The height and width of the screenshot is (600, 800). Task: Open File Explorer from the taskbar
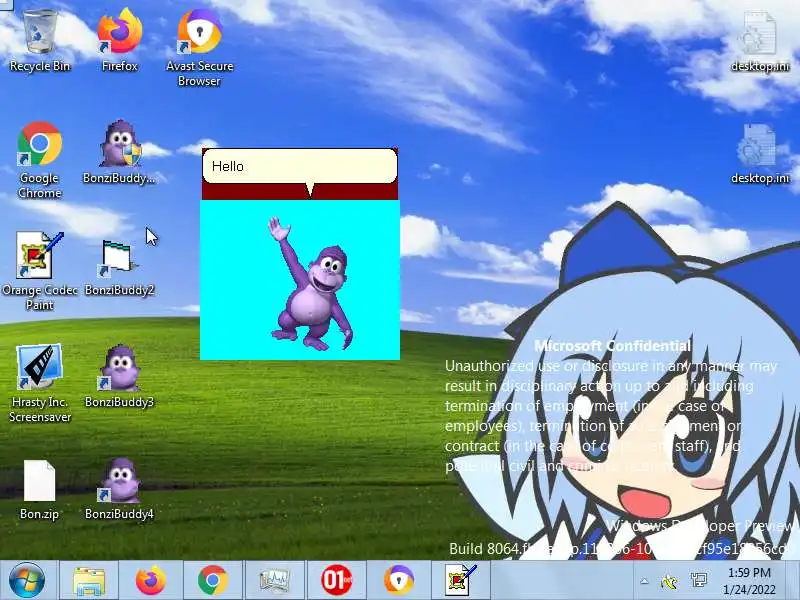click(x=89, y=581)
